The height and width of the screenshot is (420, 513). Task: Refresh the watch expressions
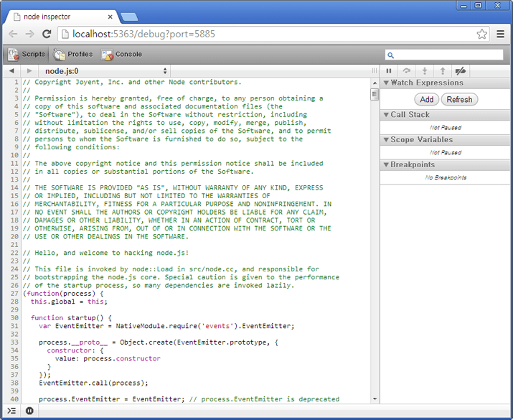[459, 100]
